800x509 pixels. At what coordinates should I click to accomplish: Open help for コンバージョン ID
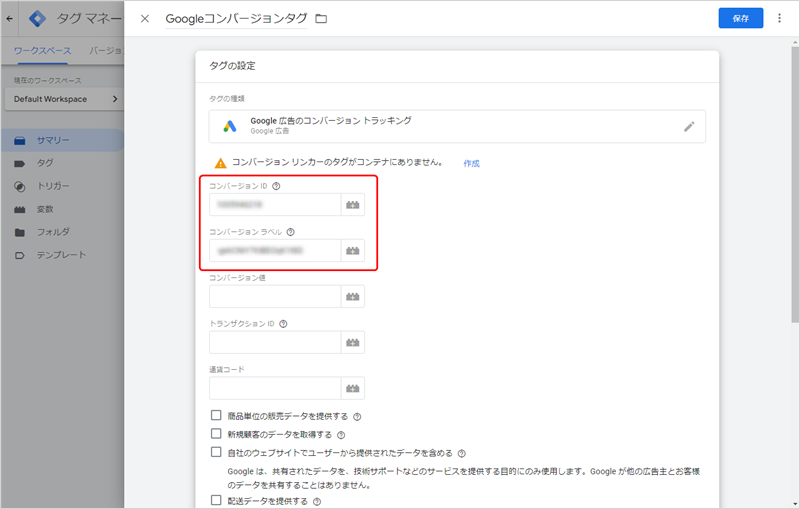276,186
